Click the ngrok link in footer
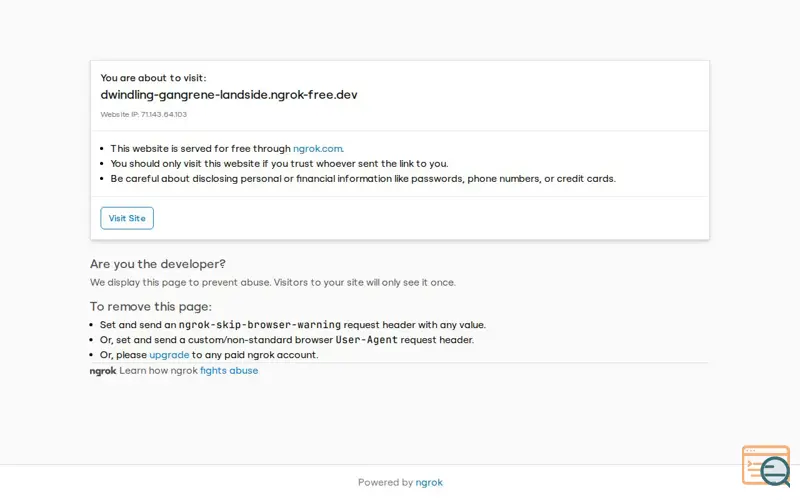This screenshot has height=500, width=800. 429,483
